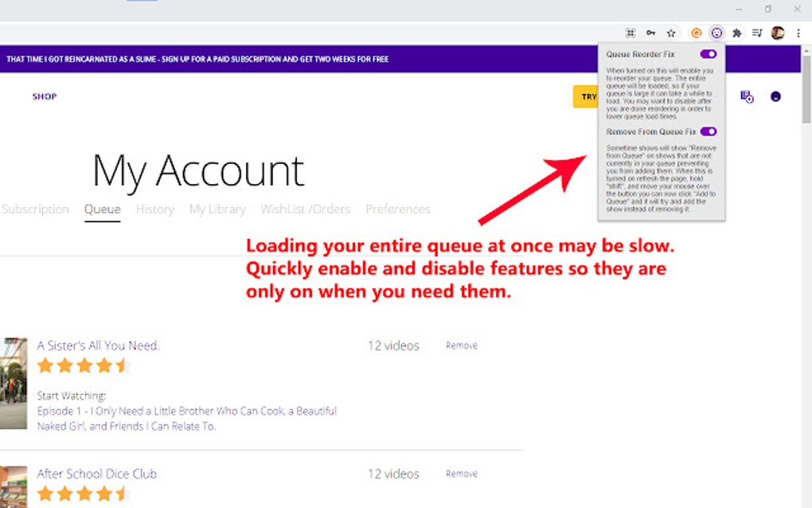Remove A Sister's All You Need from queue
This screenshot has height=508, width=812.
pyautogui.click(x=462, y=346)
